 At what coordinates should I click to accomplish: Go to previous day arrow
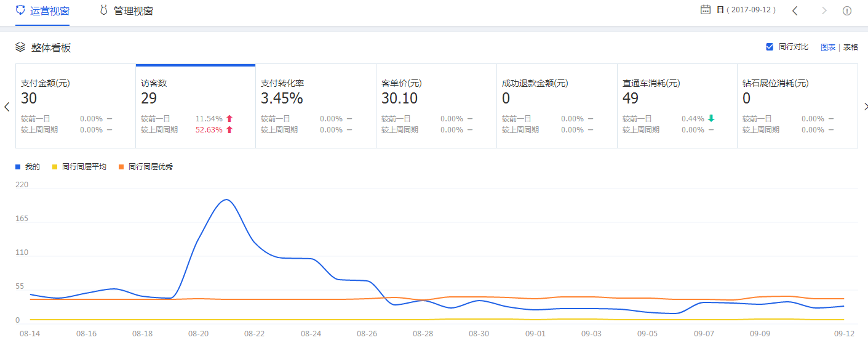pos(795,10)
